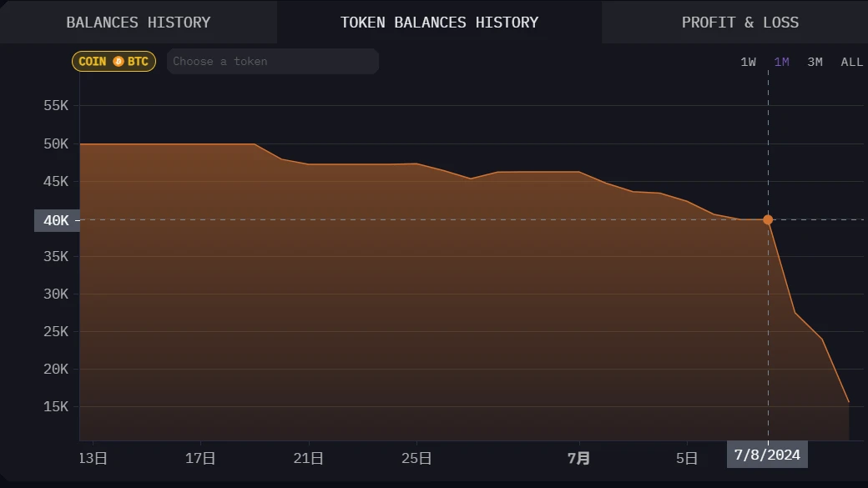Show ALL time balance history
The width and height of the screenshot is (868, 488).
pyautogui.click(x=851, y=62)
